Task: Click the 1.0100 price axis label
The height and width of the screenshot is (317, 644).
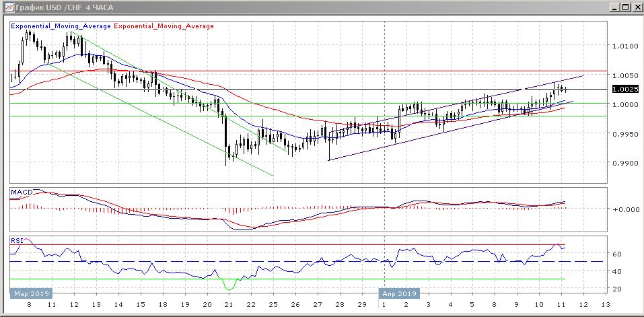Action: [624, 46]
